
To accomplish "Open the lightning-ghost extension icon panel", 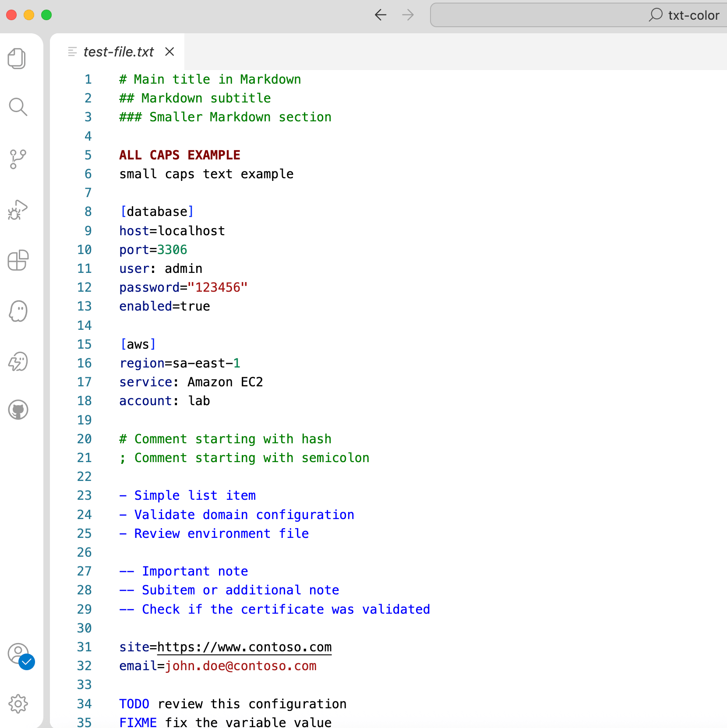I will 18,362.
